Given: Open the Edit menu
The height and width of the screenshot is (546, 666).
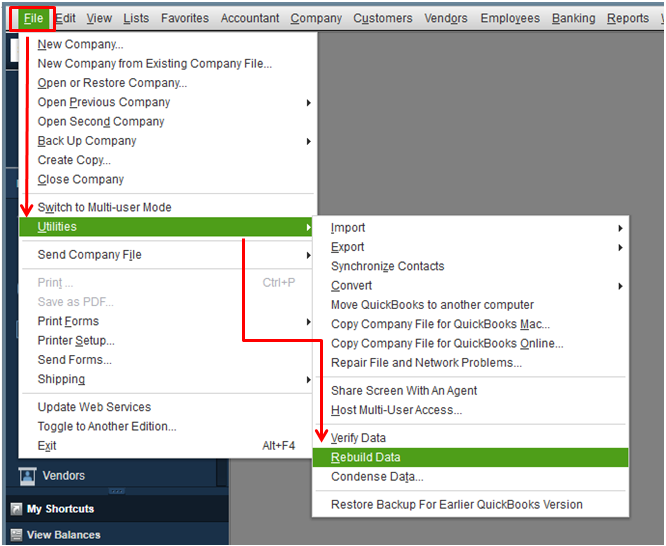Looking at the screenshot, I should [65, 18].
